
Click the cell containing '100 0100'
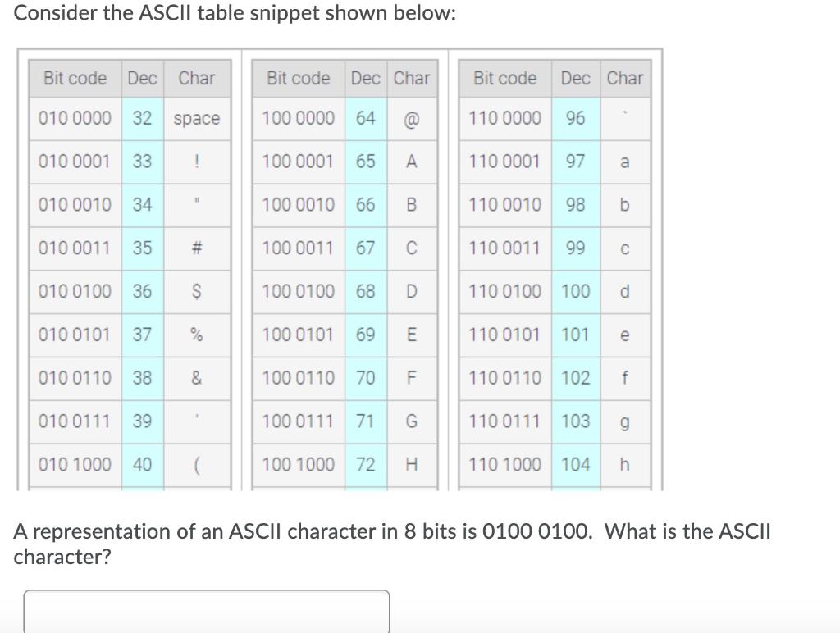299,291
